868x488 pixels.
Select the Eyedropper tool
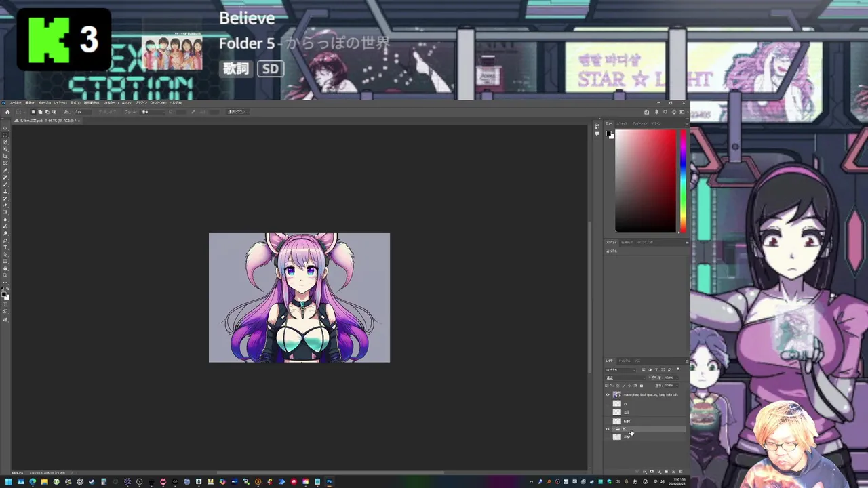pyautogui.click(x=5, y=171)
